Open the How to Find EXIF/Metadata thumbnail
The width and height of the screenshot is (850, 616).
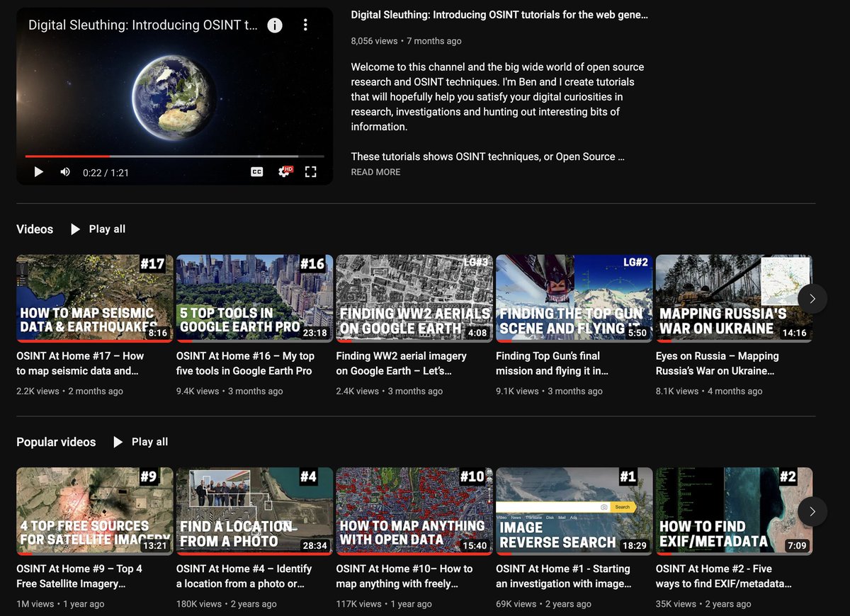pos(734,511)
